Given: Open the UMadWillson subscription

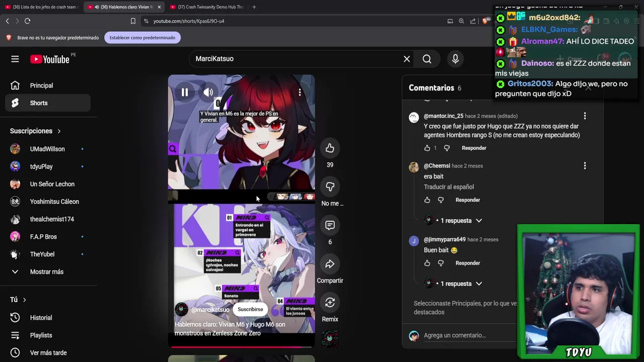Looking at the screenshot, I should (x=48, y=149).
